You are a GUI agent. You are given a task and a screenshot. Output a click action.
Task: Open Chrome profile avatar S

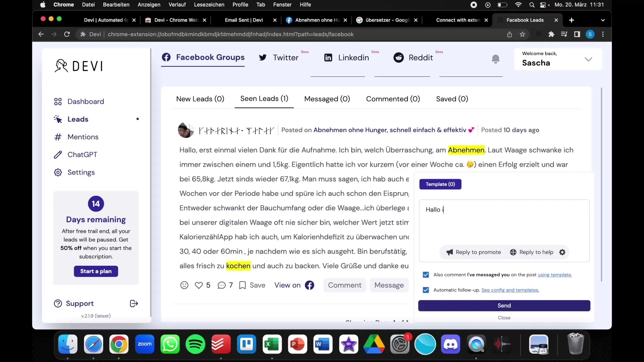pos(590,34)
